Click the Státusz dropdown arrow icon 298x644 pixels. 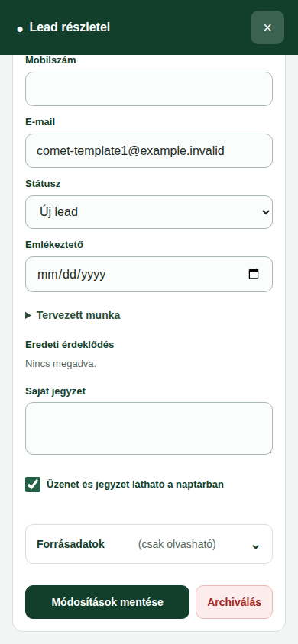266,212
